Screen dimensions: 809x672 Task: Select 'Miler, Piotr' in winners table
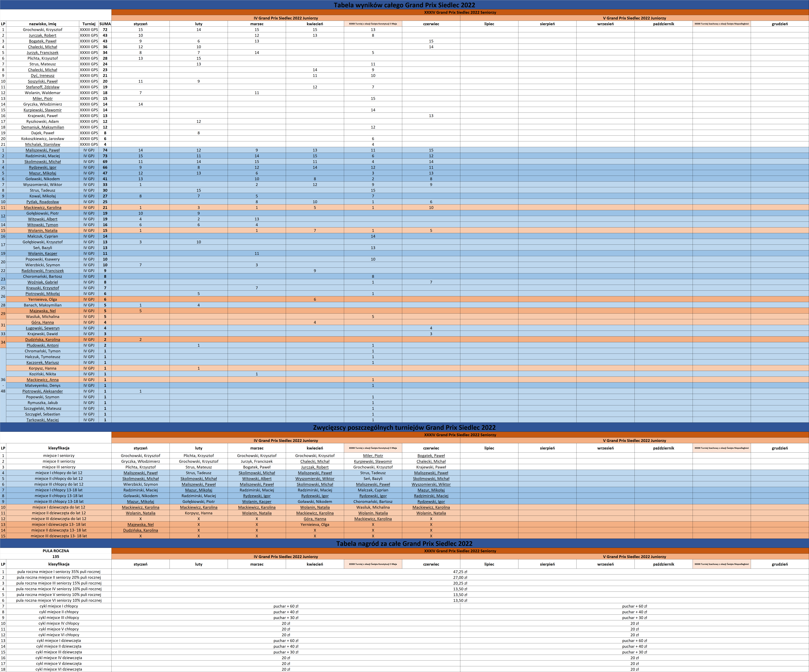tap(373, 456)
